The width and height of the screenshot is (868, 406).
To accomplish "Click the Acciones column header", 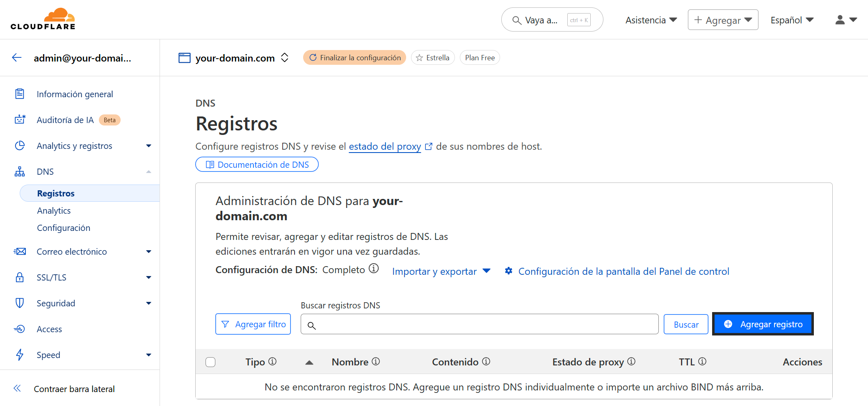I will pos(802,362).
